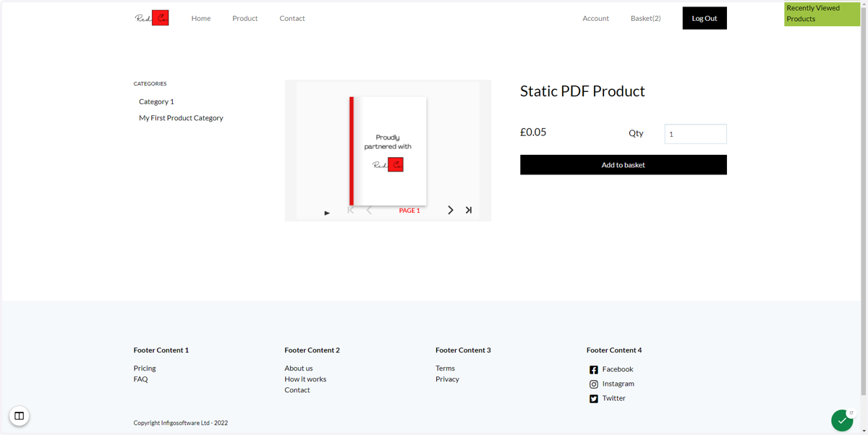Open FAQ footer link
The image size is (868, 435).
pos(140,379)
